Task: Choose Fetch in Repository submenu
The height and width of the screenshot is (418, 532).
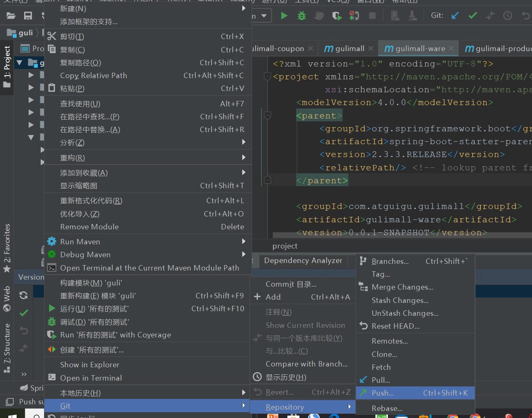Action: 415,367
